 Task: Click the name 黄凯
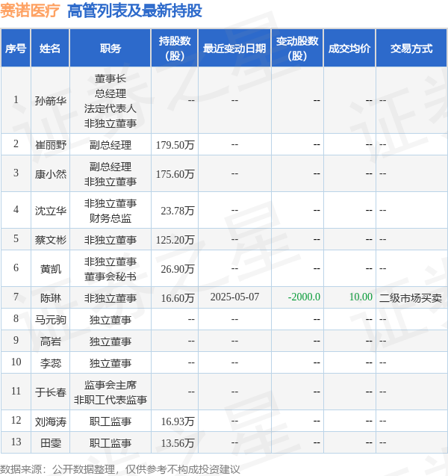pyautogui.click(x=50, y=269)
